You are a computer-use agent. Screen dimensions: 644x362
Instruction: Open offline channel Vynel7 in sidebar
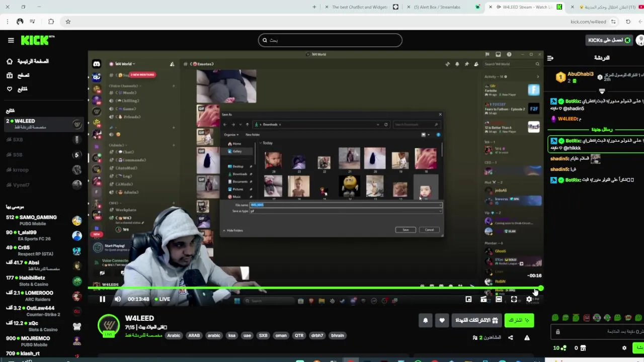point(44,185)
